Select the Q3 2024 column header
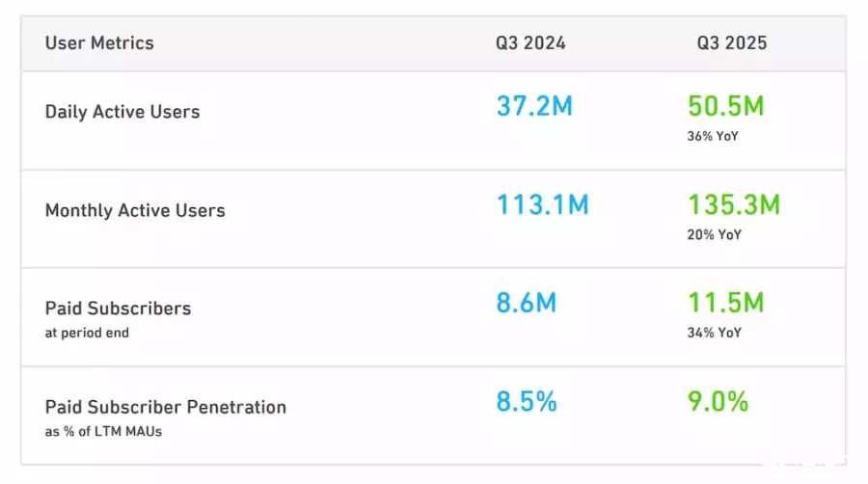This screenshot has height=484, width=868. click(x=530, y=43)
